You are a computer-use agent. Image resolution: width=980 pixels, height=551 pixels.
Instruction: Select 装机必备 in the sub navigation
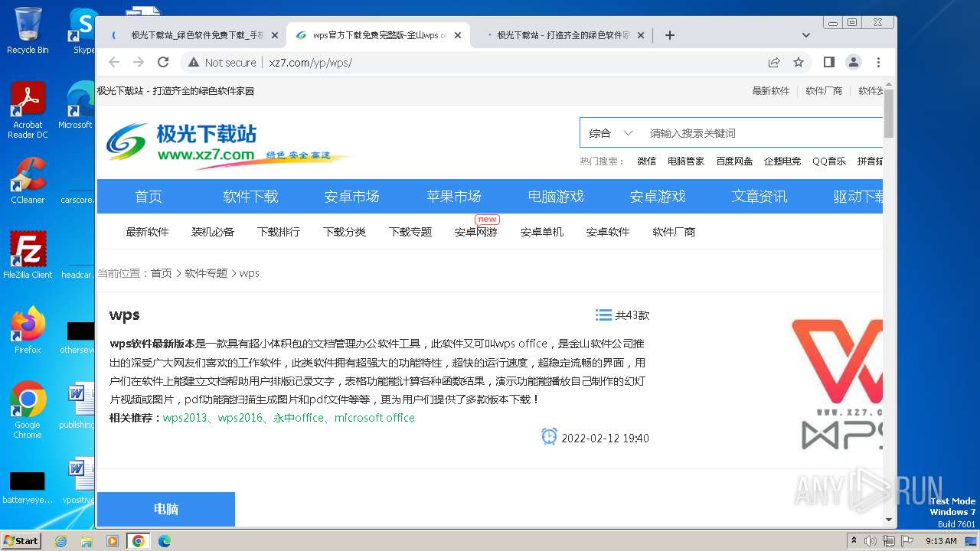click(x=213, y=232)
